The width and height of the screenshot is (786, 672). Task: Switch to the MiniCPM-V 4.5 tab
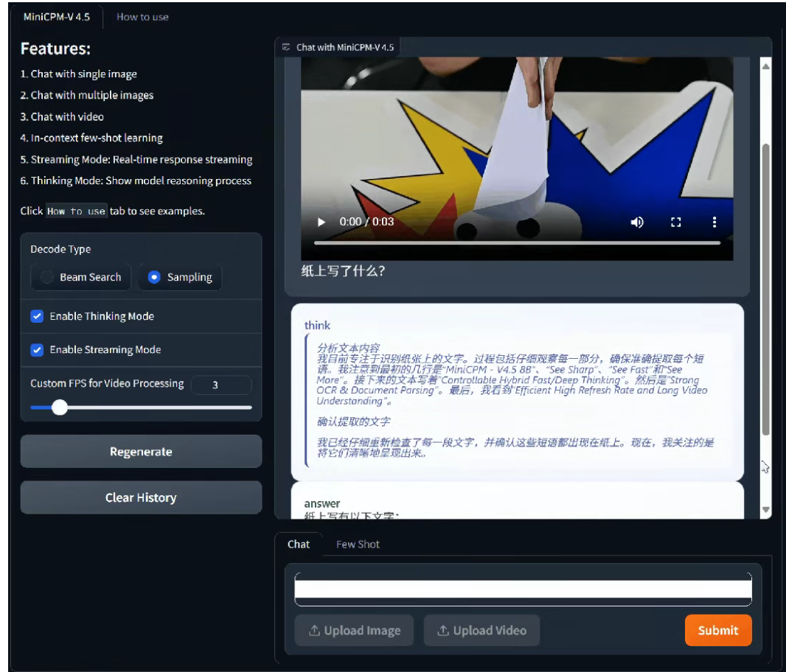[57, 17]
